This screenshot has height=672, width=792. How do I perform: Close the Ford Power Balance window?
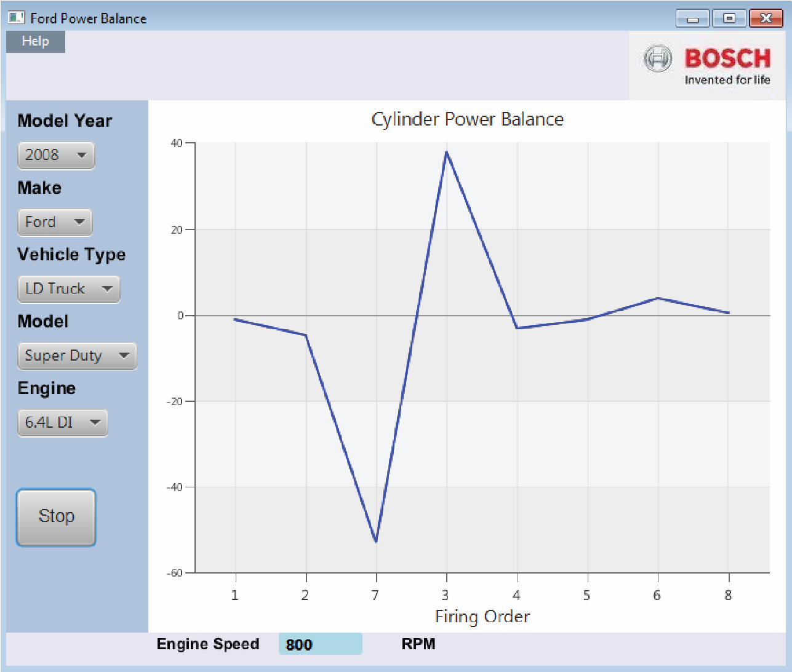coord(766,18)
